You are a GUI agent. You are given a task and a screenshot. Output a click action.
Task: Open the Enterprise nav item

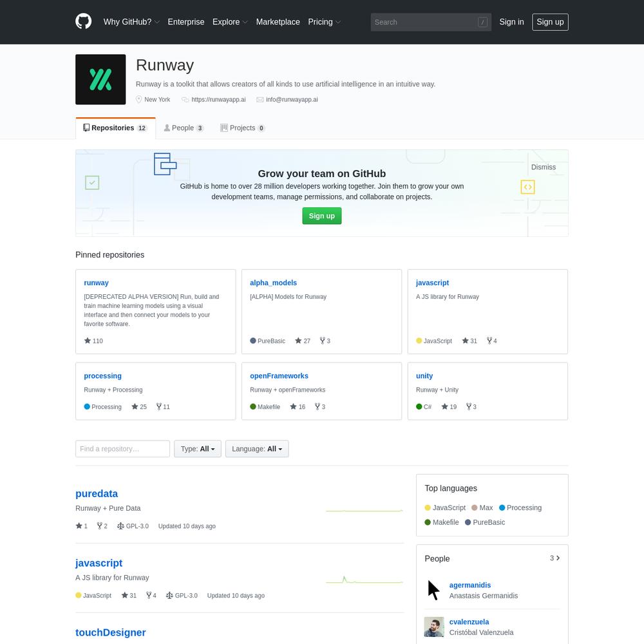pos(186,22)
